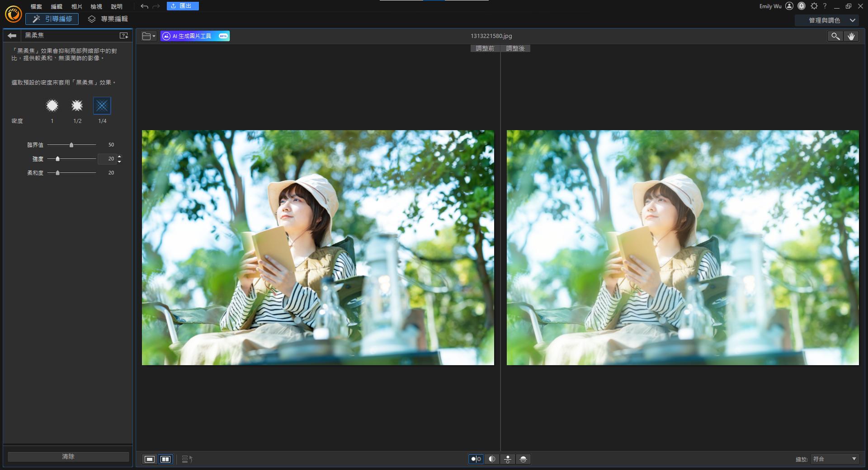This screenshot has width=868, height=470.
Task: Open the 檔案 menu
Action: [36, 7]
